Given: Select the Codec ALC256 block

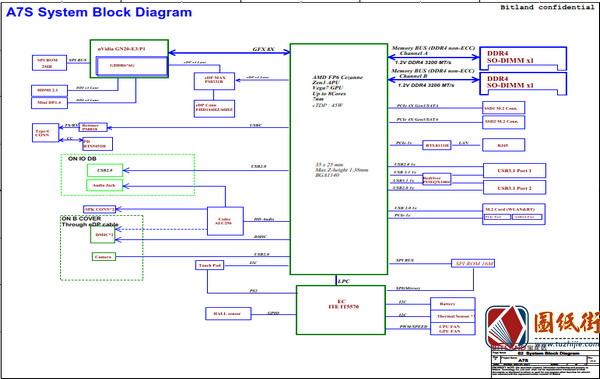Looking at the screenshot, I should click(225, 221).
